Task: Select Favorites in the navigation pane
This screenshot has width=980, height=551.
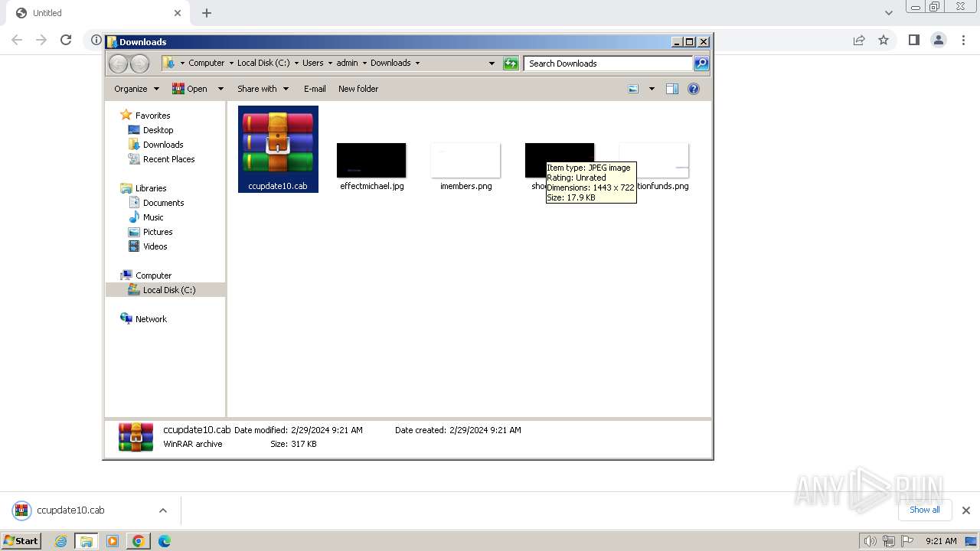Action: click(x=152, y=116)
